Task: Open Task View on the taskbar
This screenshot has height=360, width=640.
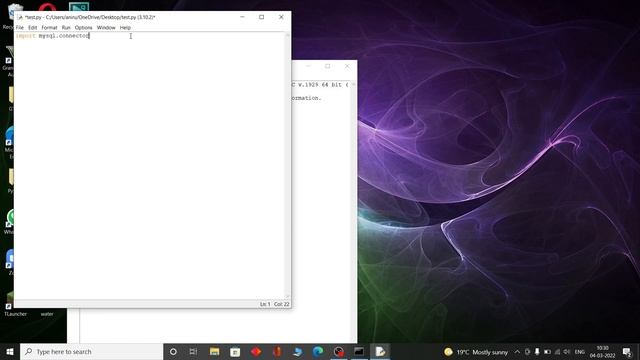Action: tap(193, 351)
